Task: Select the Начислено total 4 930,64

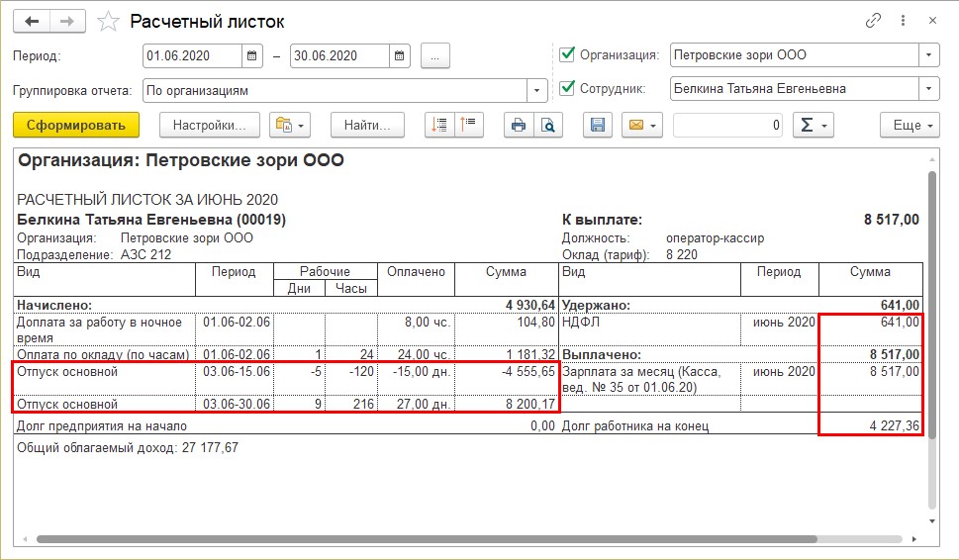Action: (529, 305)
